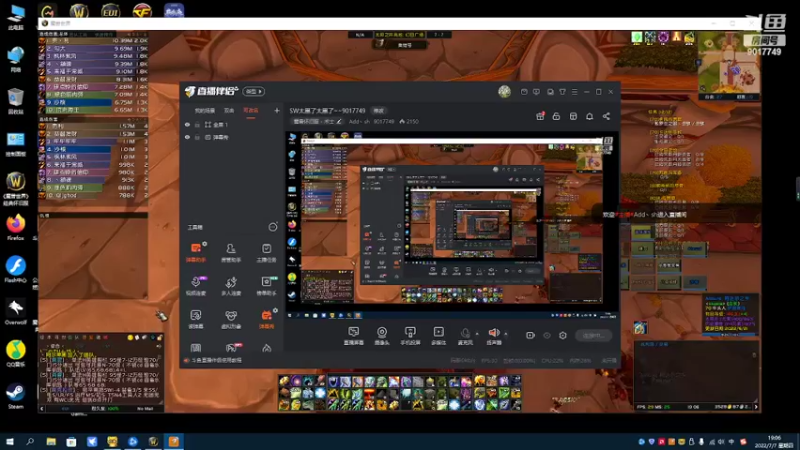Open the skin (T-shirt) icon in the title bar

tap(562, 92)
